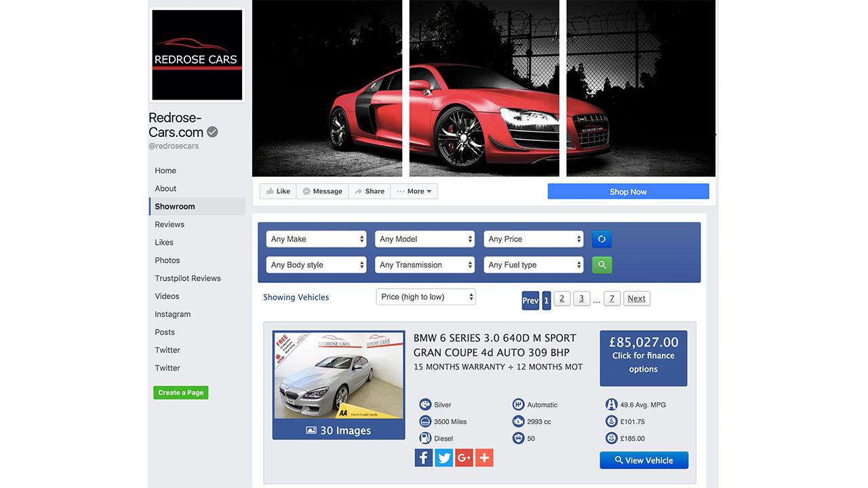
Task: Click the verified badge next to the page name
Action: click(212, 132)
